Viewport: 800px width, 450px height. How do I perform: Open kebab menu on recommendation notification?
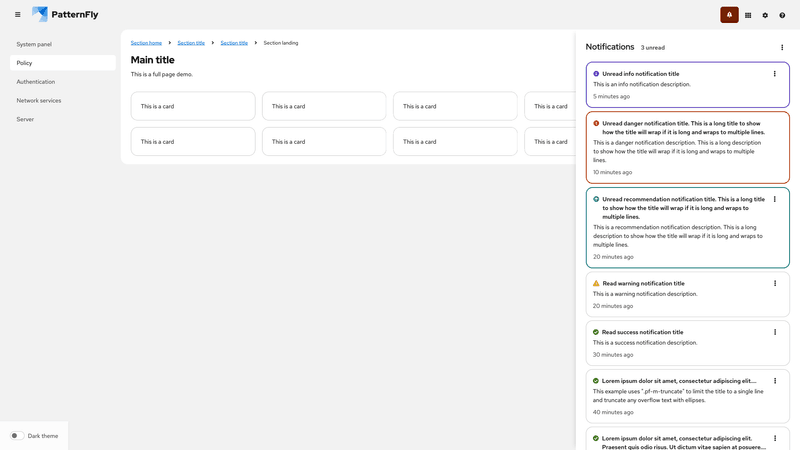point(775,200)
